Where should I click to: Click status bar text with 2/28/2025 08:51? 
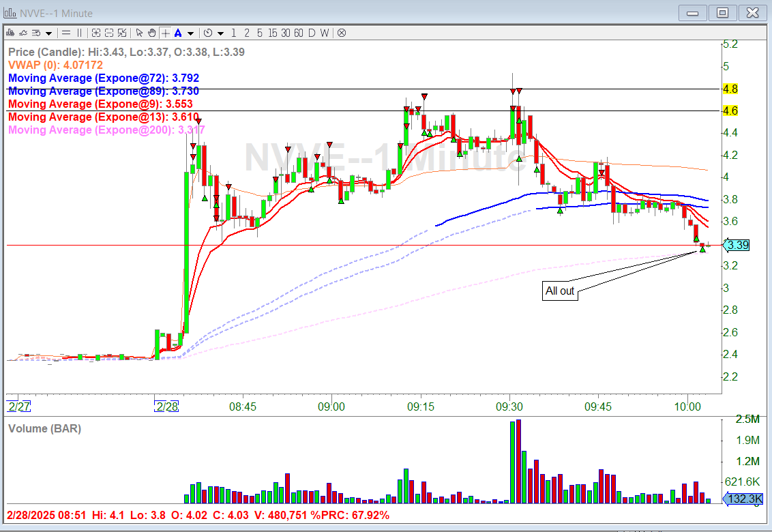[198, 515]
